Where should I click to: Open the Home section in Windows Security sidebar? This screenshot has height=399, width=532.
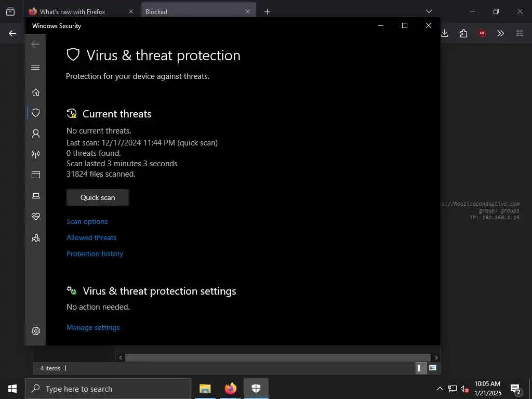pyautogui.click(x=36, y=92)
